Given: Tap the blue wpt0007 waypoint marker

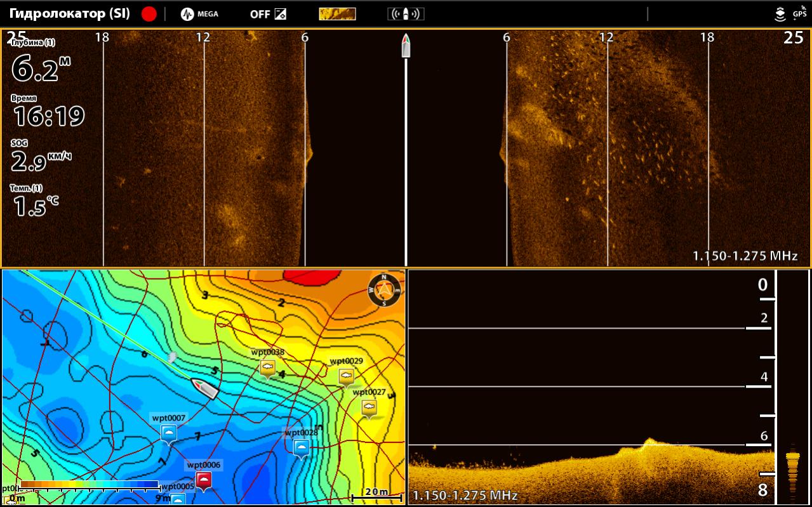Looking at the screenshot, I should click(x=168, y=433).
